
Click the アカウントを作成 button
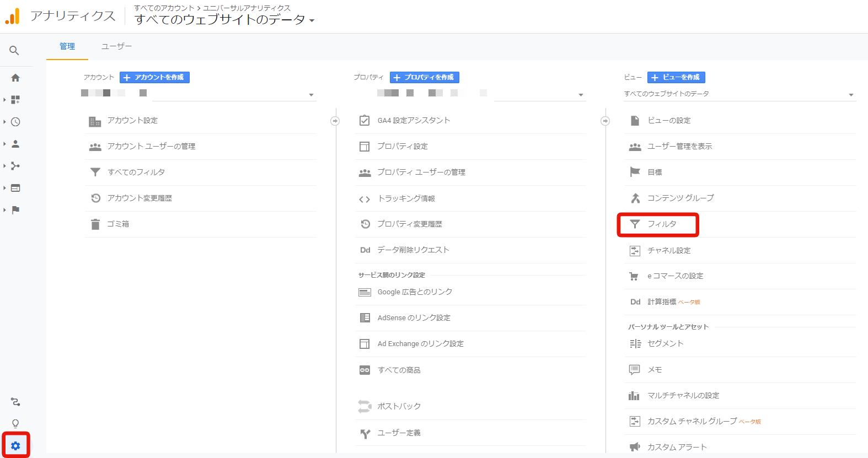click(x=154, y=77)
